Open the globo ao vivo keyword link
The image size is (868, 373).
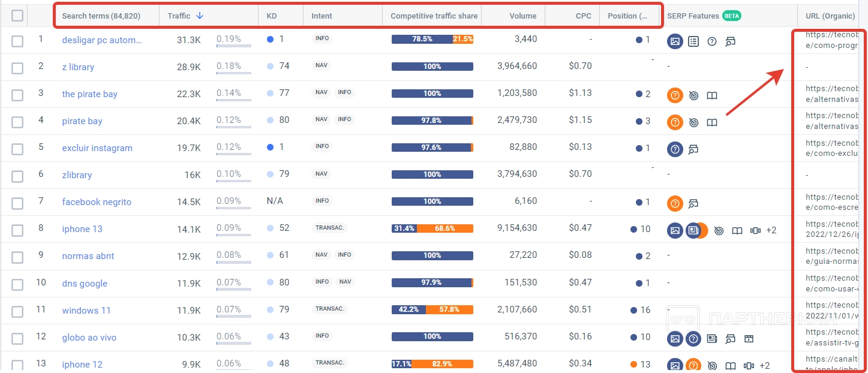click(89, 338)
